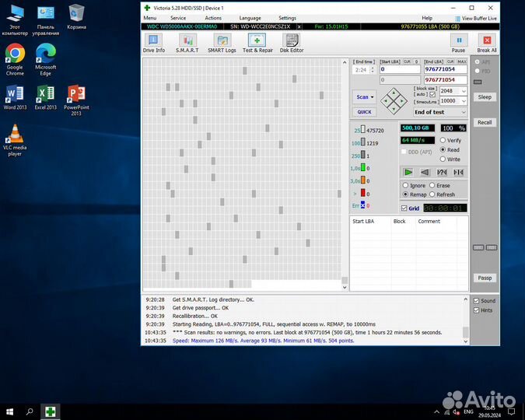The width and height of the screenshot is (525, 420).
Task: Toggle the Grid checkbox
Action: pyautogui.click(x=404, y=208)
